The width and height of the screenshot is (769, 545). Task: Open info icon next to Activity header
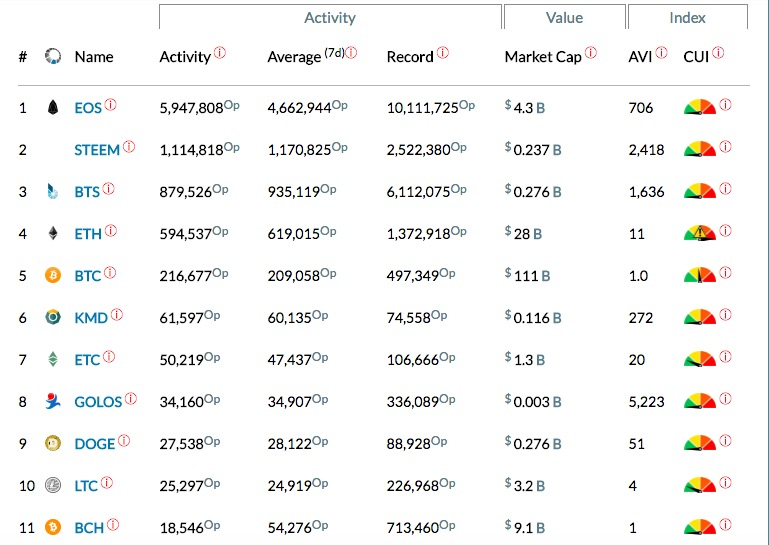click(220, 52)
